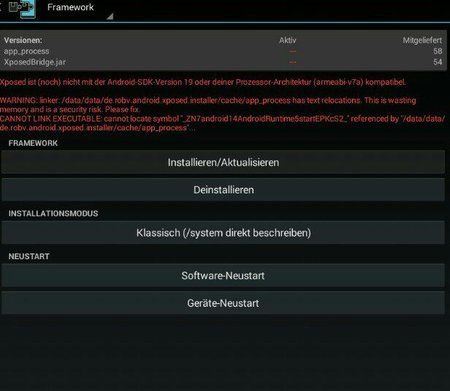Click the Aktiv column header
This screenshot has width=450, height=391.
point(287,40)
